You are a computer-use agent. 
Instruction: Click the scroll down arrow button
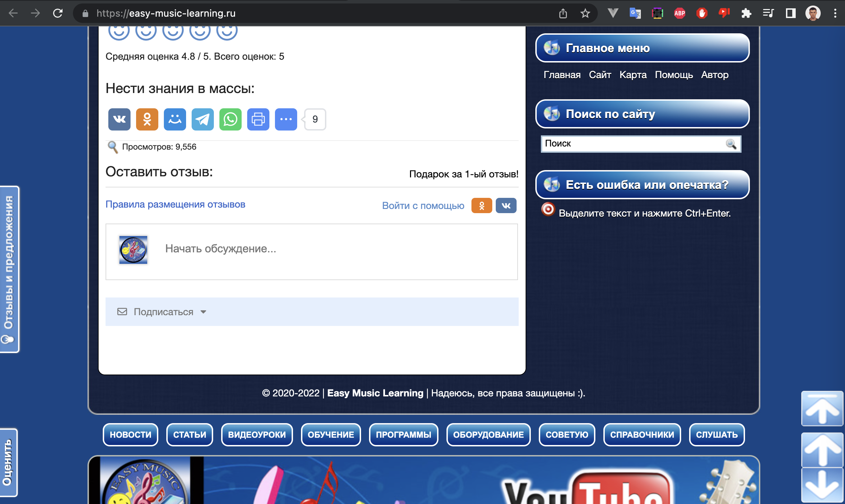point(822,485)
